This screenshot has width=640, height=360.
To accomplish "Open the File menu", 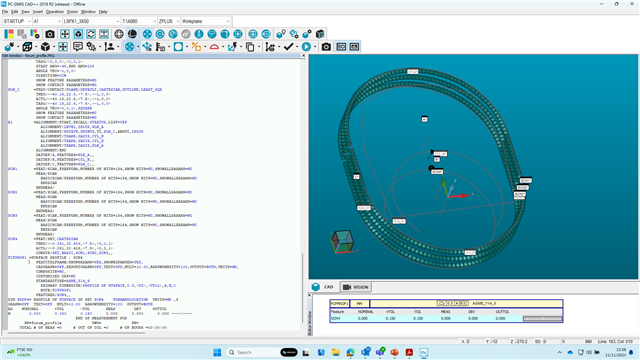I will coord(5,12).
